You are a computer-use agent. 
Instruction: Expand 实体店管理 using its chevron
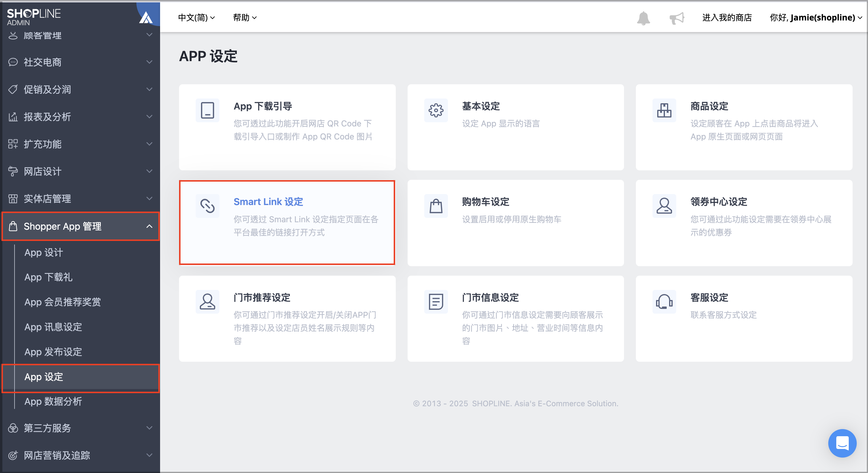point(149,199)
